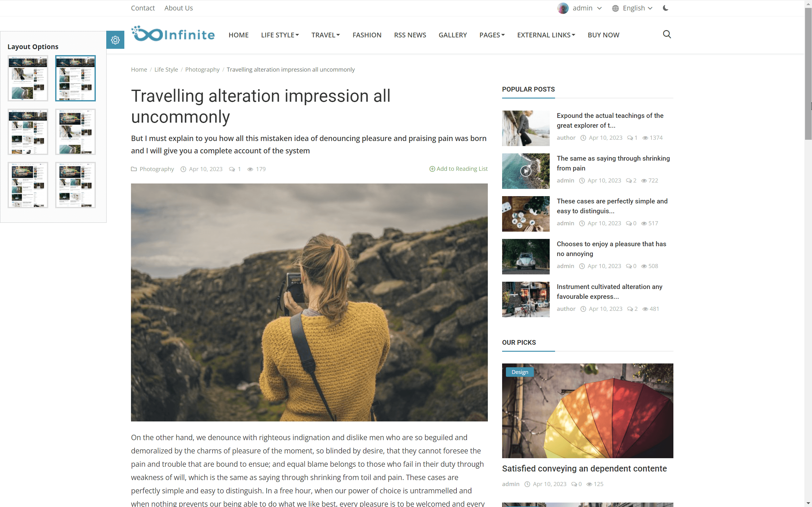Click the folder icon beside Photography

tap(134, 169)
